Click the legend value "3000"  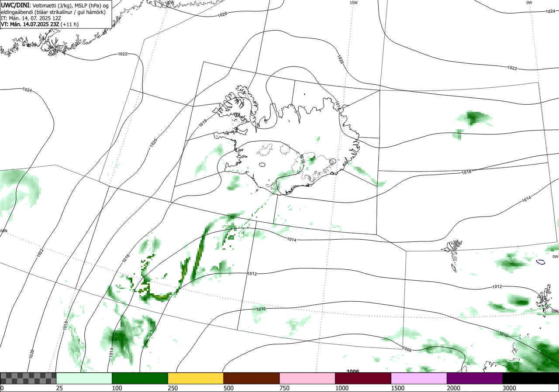point(509,388)
